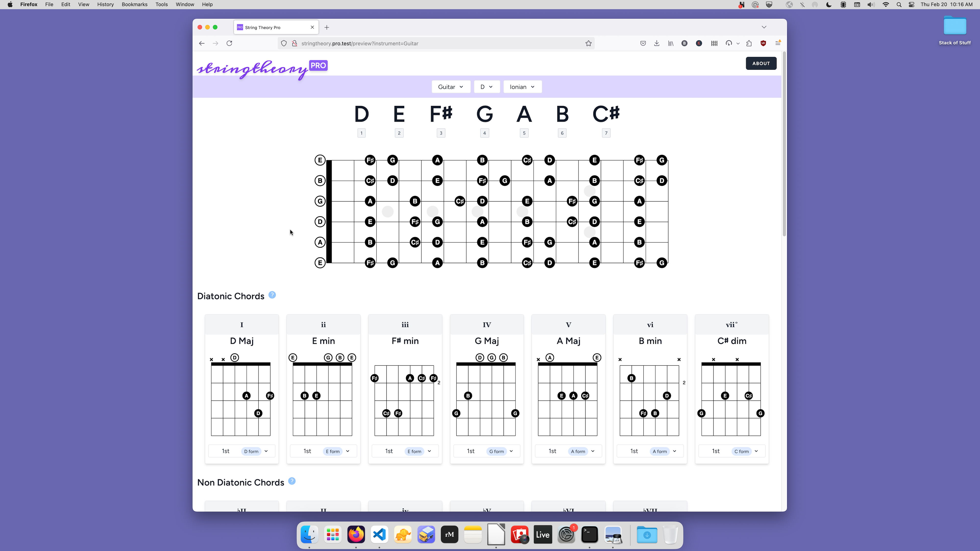Open the Firefox library icon
Viewport: 980px width, 551px height.
[x=671, y=43]
